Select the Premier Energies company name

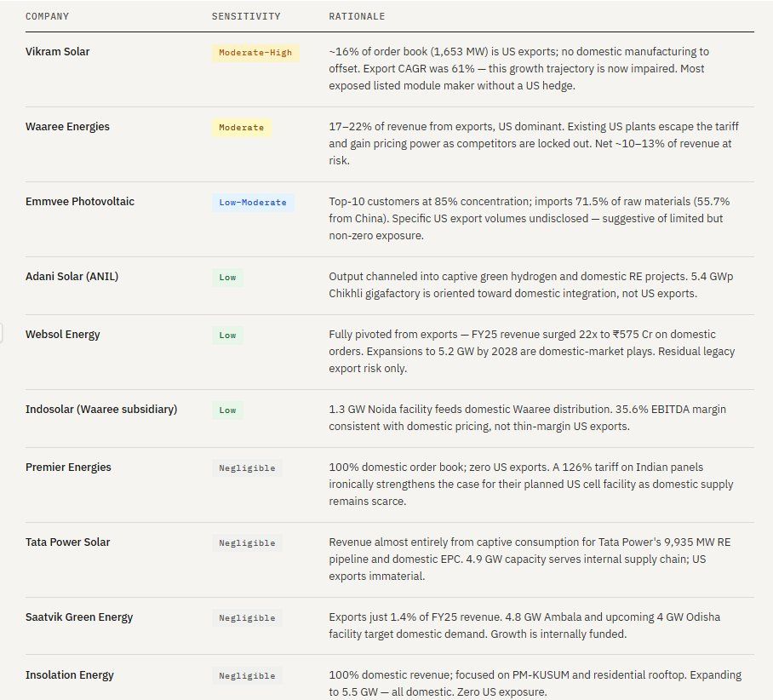tap(68, 468)
